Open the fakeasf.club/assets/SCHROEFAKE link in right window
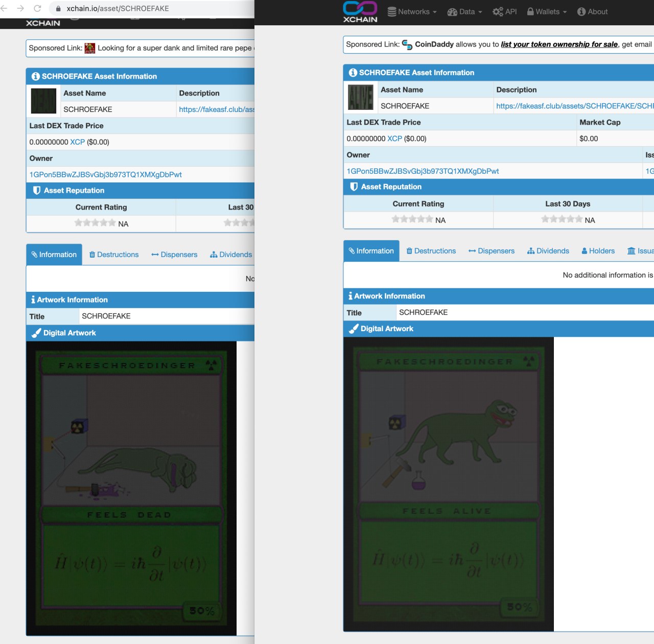 [x=575, y=106]
